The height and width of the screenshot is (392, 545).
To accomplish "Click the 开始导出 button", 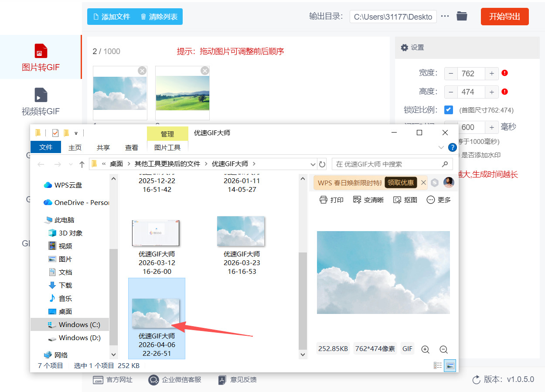I will (x=504, y=16).
